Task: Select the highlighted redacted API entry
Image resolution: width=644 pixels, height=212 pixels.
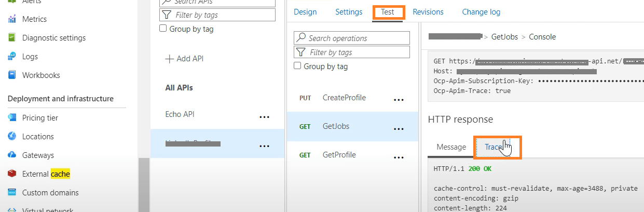Action: pyautogui.click(x=217, y=143)
